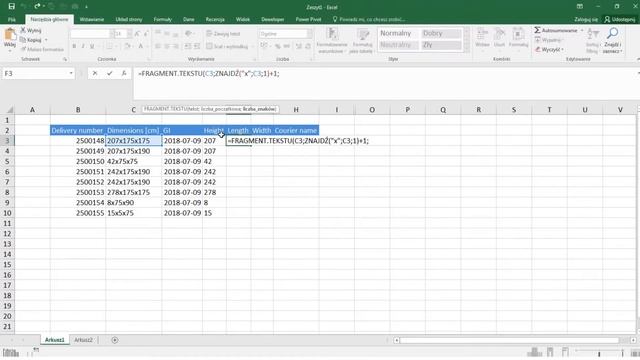Expand the font size dropdown
This screenshot has width=640, height=360.
pyautogui.click(x=129, y=34)
